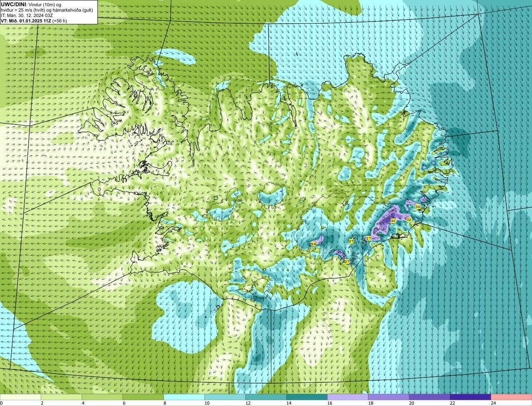Click the 10–12 m/s light teal legend segment
Image resolution: width=532 pixels, height=406 pixels.
[225, 397]
